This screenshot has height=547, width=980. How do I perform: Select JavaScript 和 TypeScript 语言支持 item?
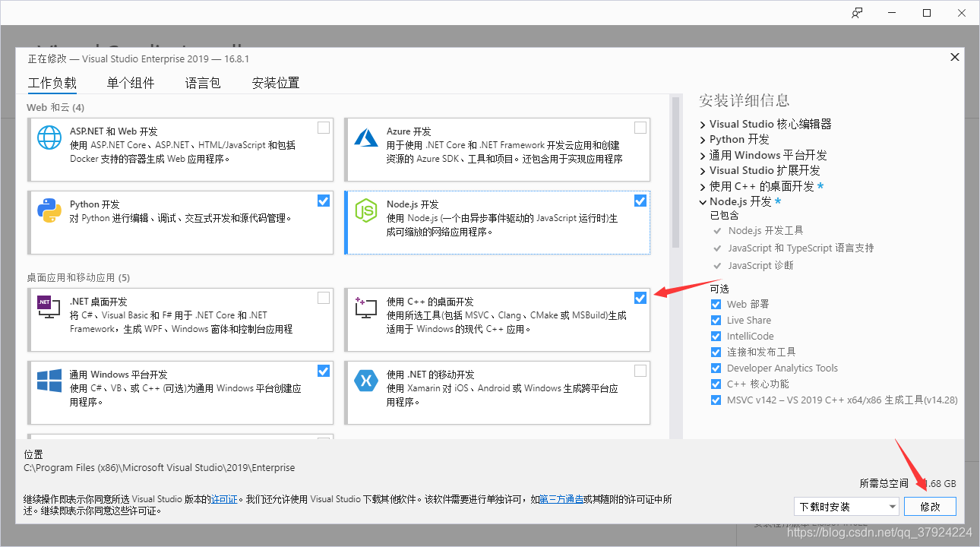click(x=801, y=248)
